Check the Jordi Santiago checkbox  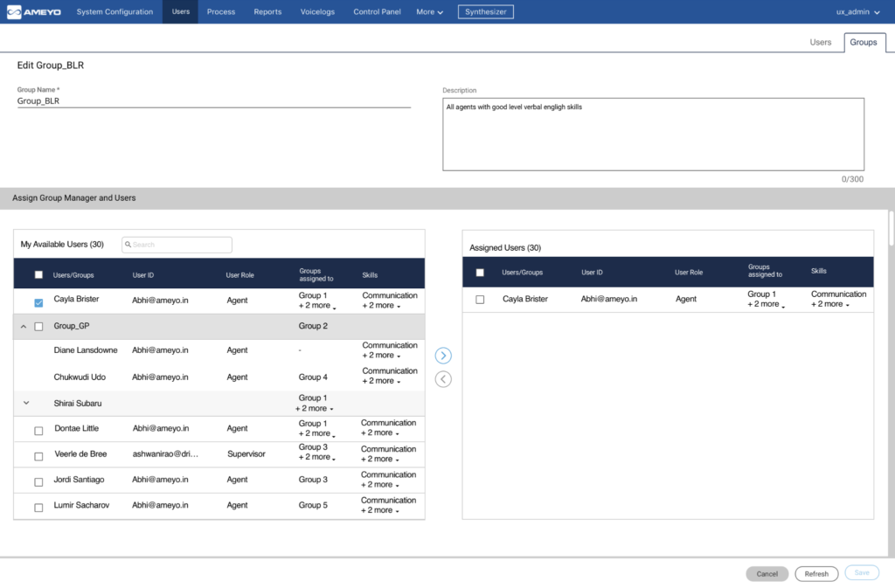click(x=38, y=482)
